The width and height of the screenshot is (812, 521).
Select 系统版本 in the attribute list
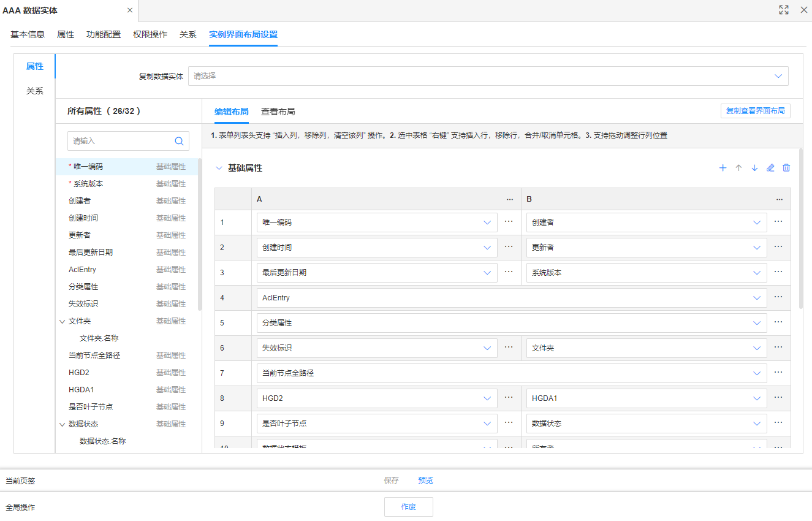tap(127, 184)
